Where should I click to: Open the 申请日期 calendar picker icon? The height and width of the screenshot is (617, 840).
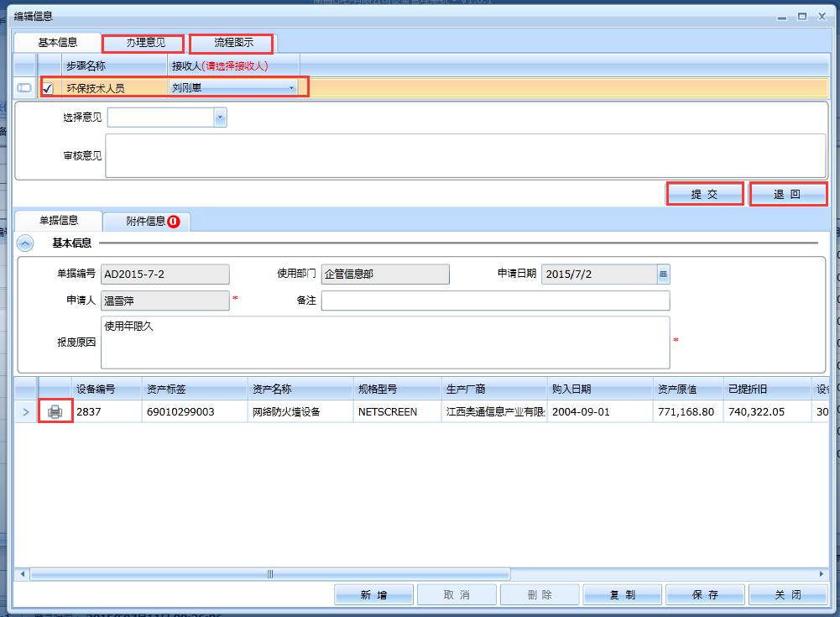coord(663,275)
